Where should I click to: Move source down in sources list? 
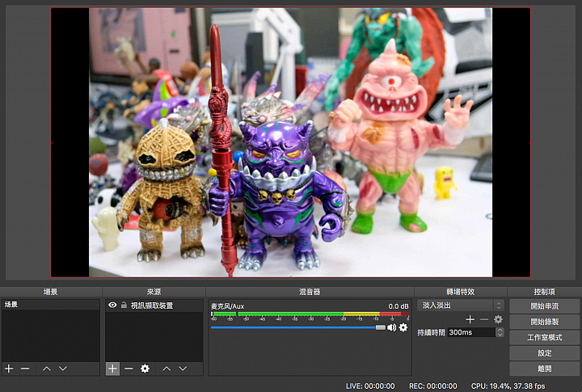tap(183, 369)
